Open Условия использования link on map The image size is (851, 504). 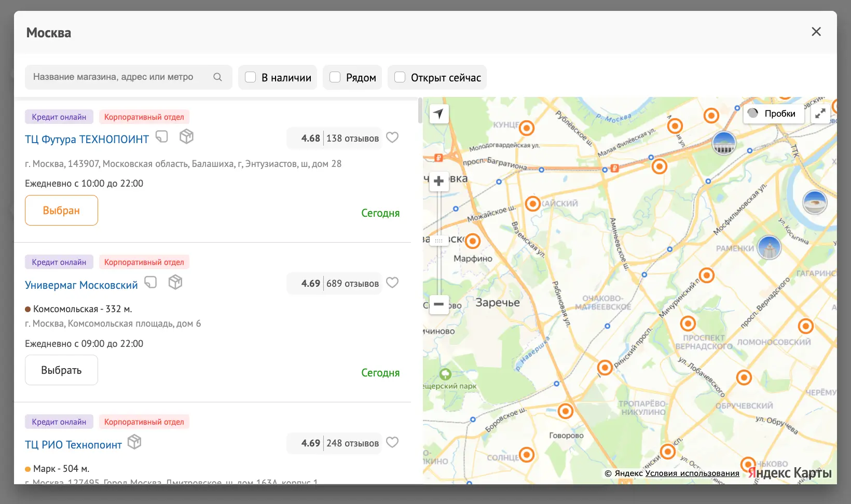(x=692, y=473)
